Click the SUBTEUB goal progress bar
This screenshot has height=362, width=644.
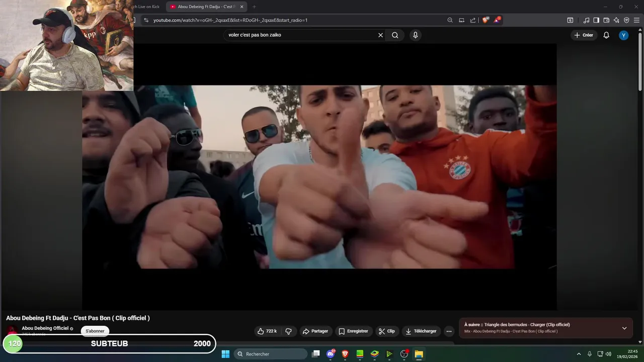pos(109,344)
